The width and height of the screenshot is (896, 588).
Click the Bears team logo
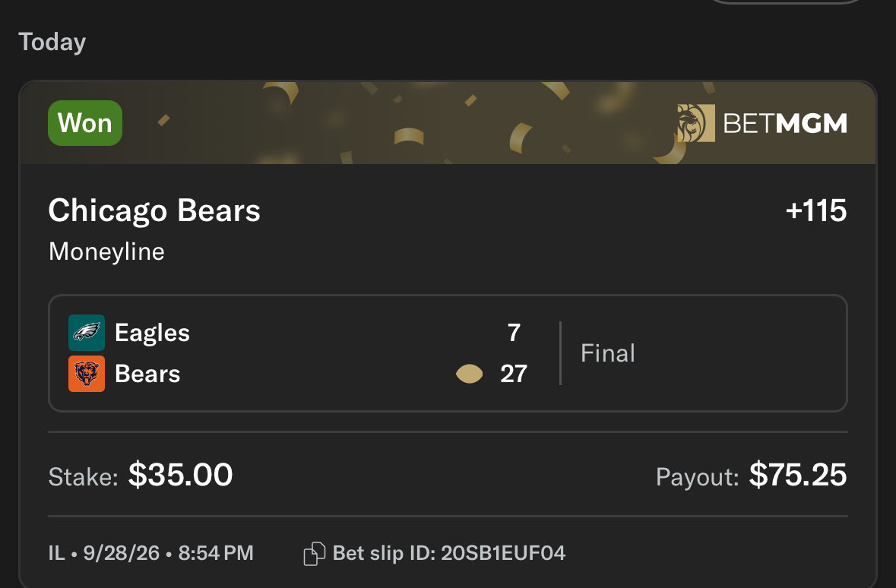click(x=87, y=374)
